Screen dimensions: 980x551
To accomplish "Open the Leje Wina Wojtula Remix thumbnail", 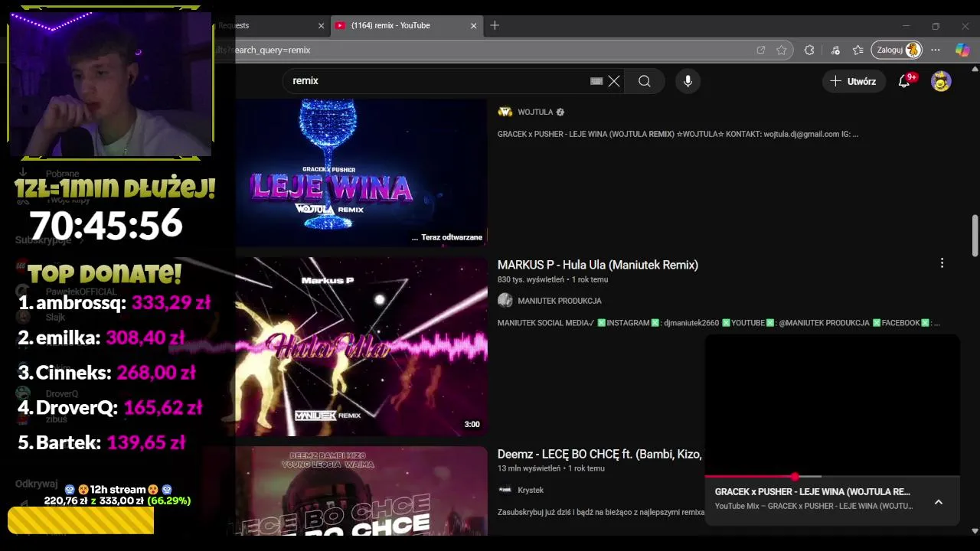I will pos(361,173).
